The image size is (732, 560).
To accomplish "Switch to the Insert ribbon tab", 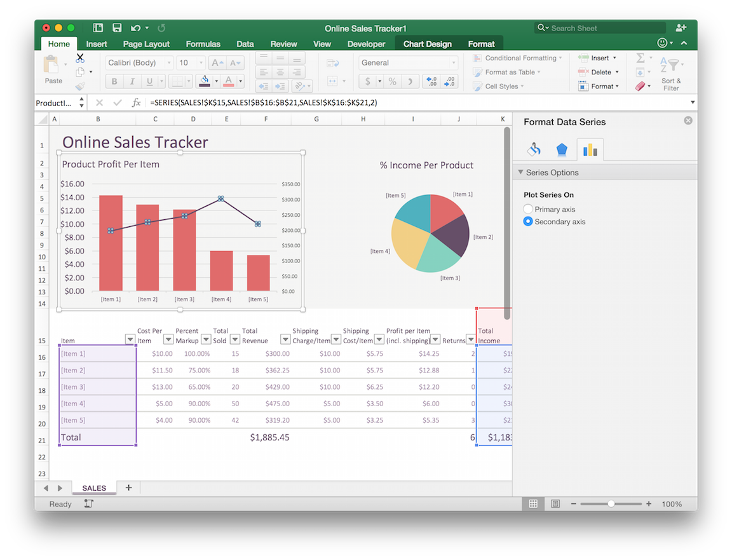I will 97,44.
